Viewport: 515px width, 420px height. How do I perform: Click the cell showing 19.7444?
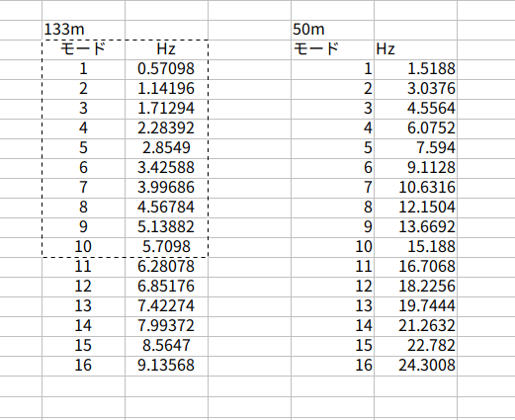tap(416, 306)
